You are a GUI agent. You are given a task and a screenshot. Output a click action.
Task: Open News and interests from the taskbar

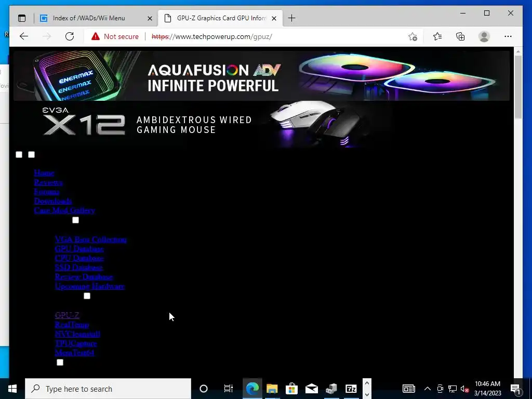[x=408, y=389]
